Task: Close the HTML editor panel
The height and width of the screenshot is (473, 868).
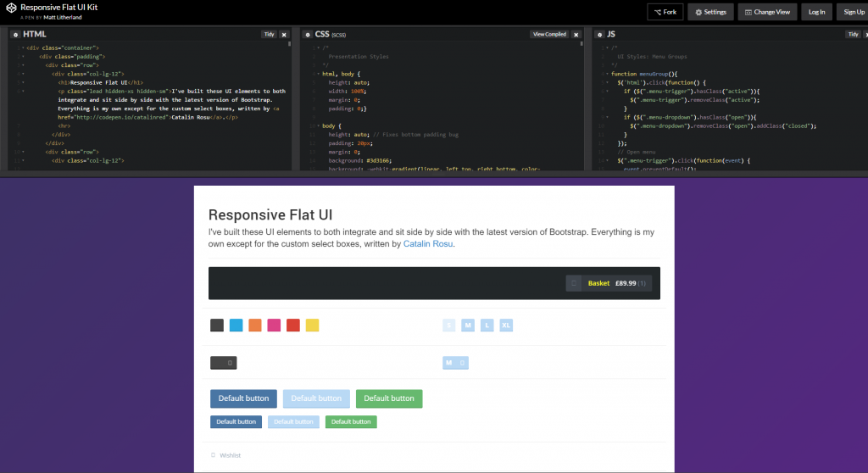Action: (284, 35)
